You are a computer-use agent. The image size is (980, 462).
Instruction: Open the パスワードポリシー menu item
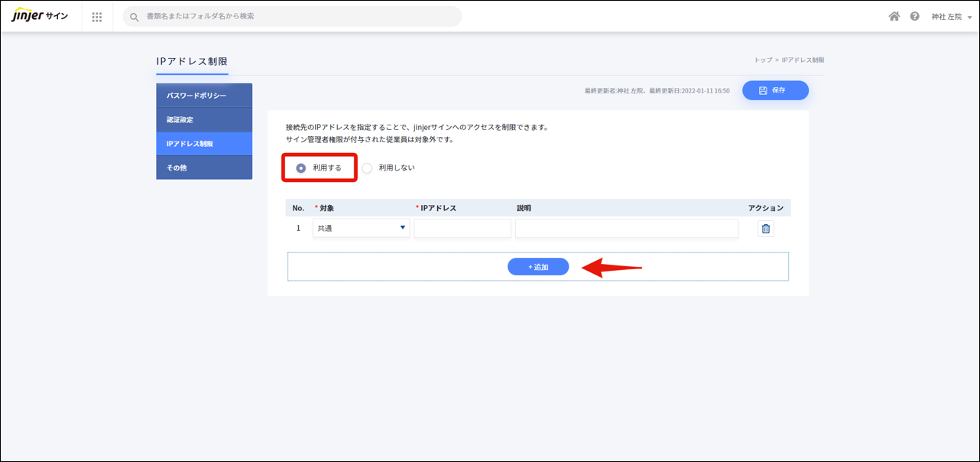click(x=204, y=96)
